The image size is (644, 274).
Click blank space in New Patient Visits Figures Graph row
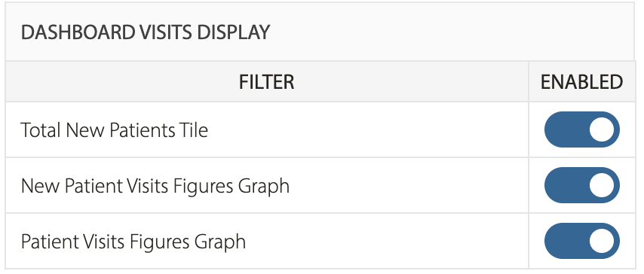[409, 185]
